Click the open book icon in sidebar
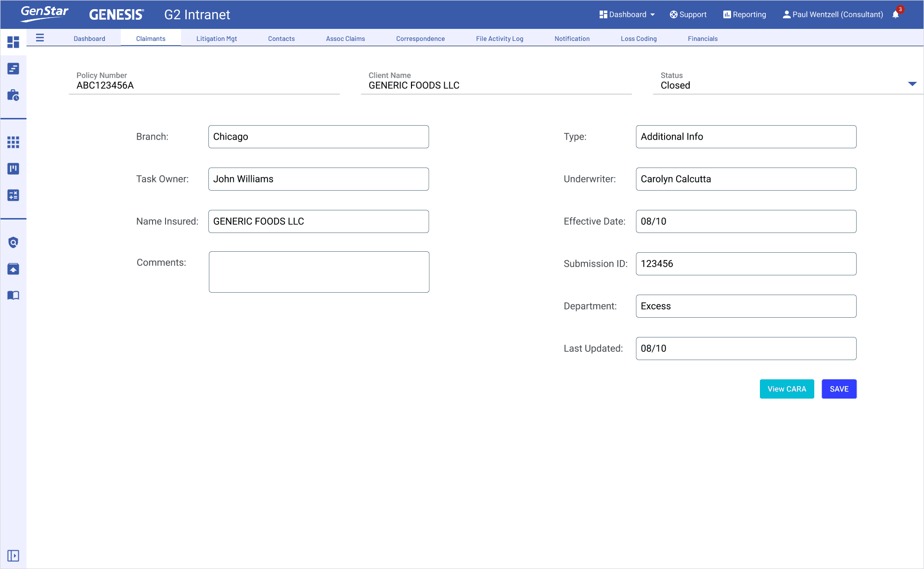 [x=13, y=295]
